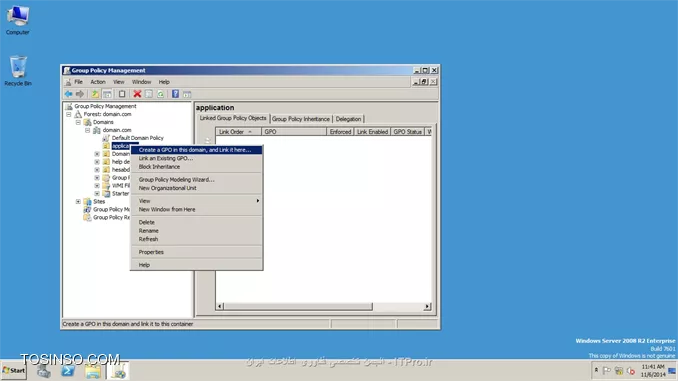Click the Default Domain Policy icon
This screenshot has width=678, height=381.
pos(106,138)
